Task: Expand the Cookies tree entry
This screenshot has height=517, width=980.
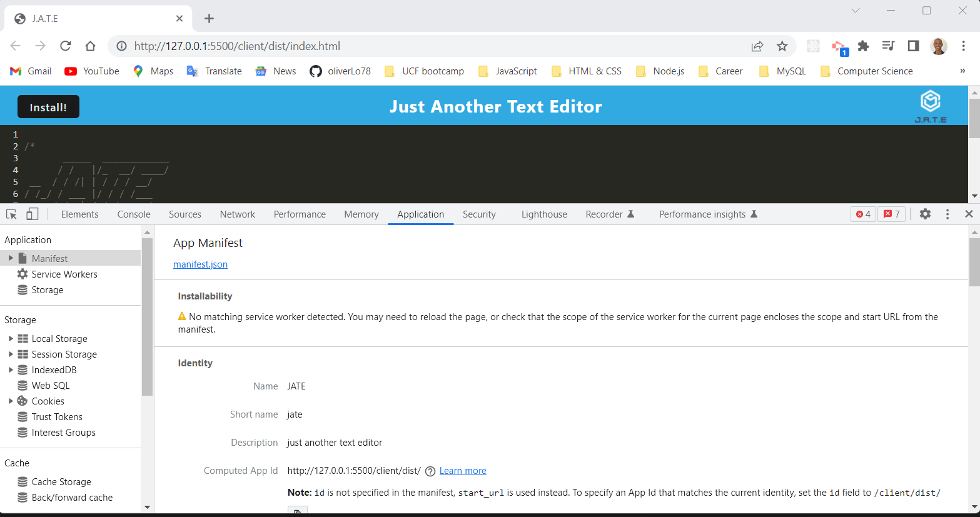Action: tap(11, 401)
